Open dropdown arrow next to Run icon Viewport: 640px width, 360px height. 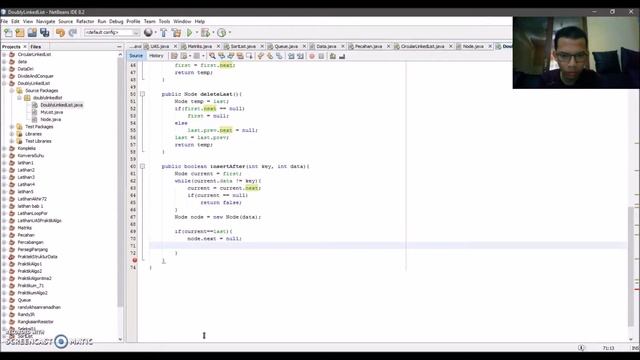(x=197, y=33)
